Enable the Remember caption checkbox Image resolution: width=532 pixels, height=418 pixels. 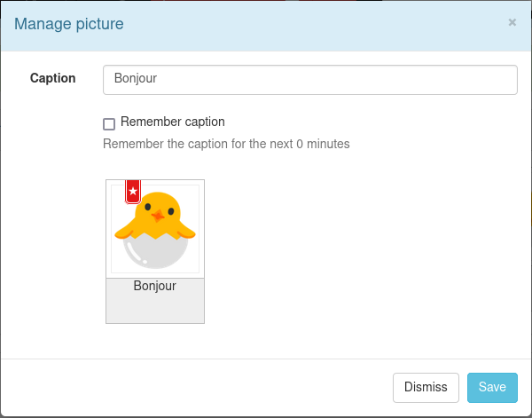click(x=109, y=124)
